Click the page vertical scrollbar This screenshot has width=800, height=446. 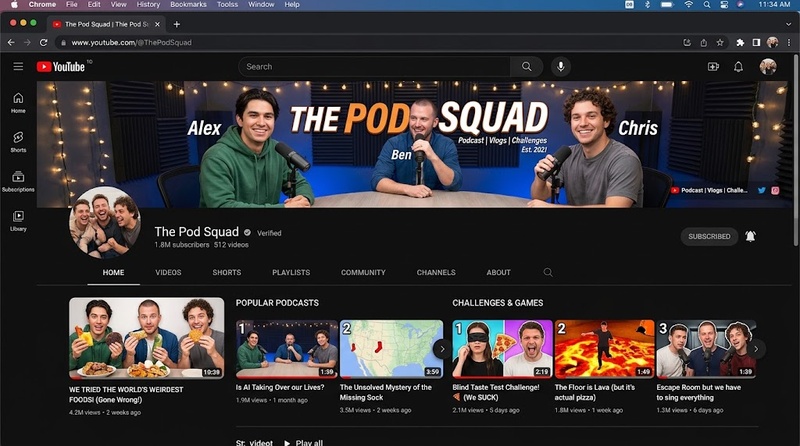click(796, 153)
